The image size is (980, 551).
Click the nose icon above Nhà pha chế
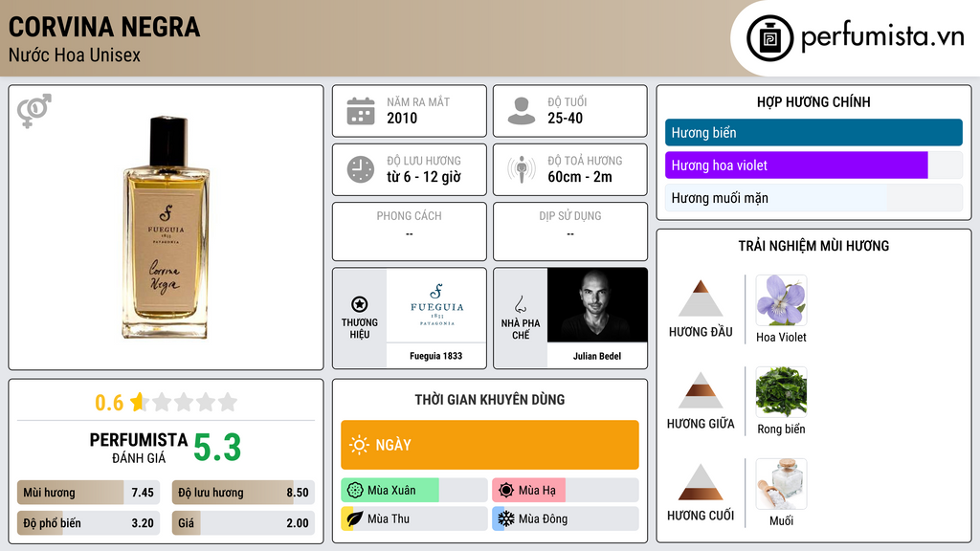pyautogui.click(x=520, y=304)
